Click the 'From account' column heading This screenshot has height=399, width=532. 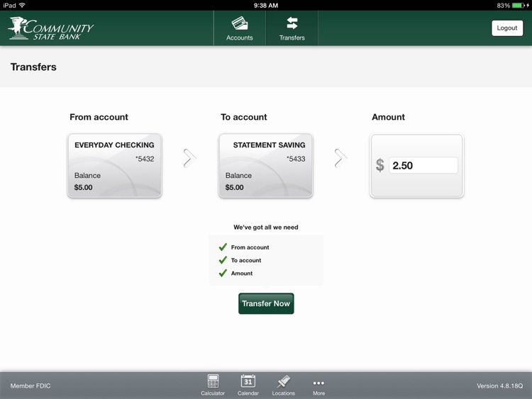click(99, 117)
